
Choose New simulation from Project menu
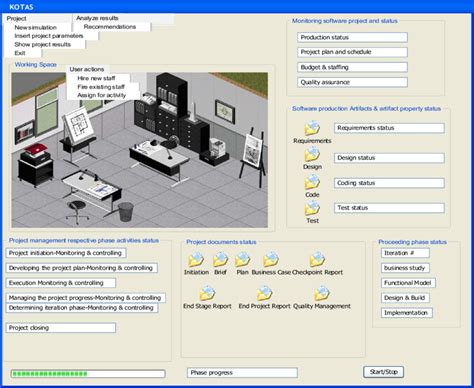pos(36,27)
